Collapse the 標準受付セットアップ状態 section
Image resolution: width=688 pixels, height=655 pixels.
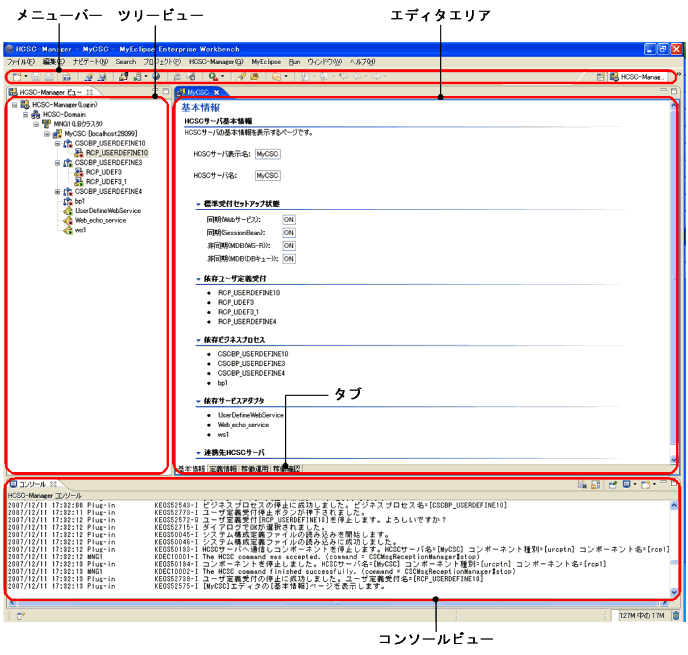pos(198,204)
